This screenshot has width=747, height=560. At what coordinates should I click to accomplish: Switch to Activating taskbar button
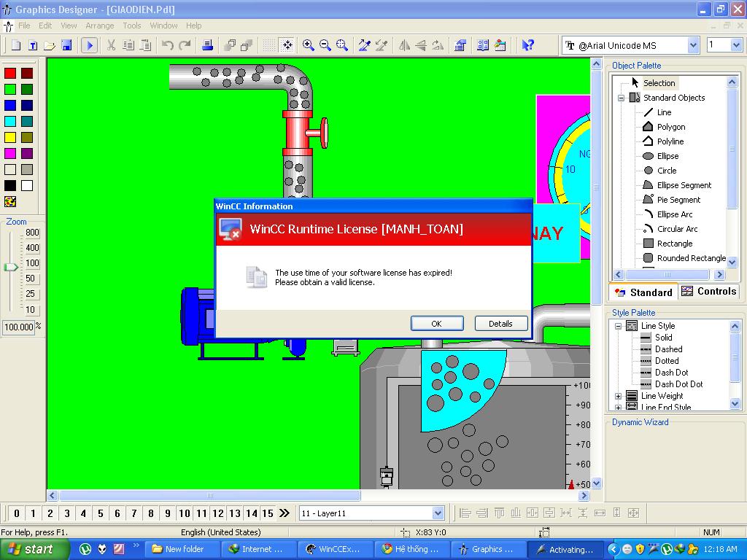[x=565, y=549]
